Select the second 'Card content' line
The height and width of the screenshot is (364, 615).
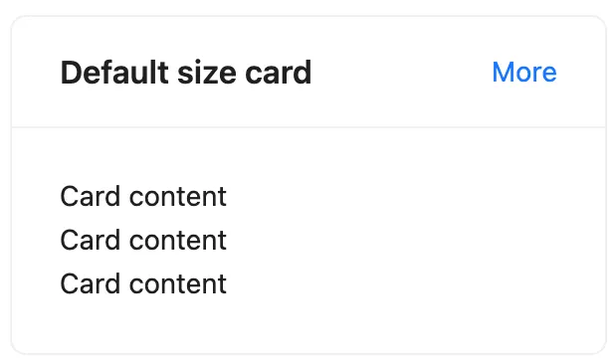click(x=143, y=241)
